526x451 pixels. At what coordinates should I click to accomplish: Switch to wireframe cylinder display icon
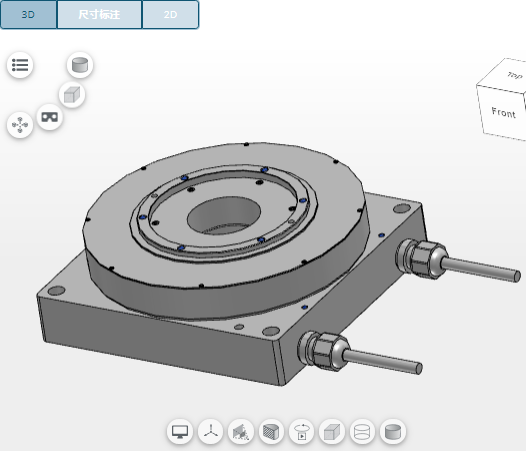[362, 432]
